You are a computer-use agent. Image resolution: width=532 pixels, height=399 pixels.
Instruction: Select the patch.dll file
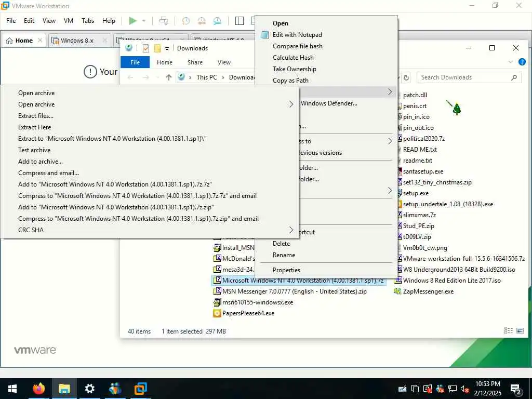tap(415, 95)
